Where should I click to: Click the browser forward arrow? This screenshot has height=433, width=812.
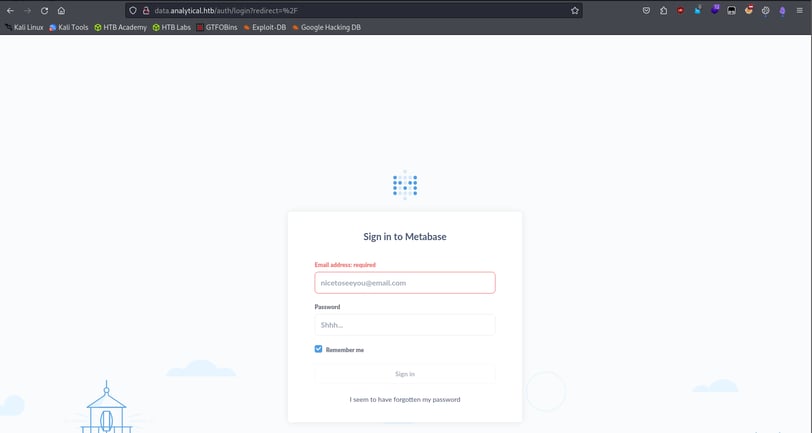point(27,10)
